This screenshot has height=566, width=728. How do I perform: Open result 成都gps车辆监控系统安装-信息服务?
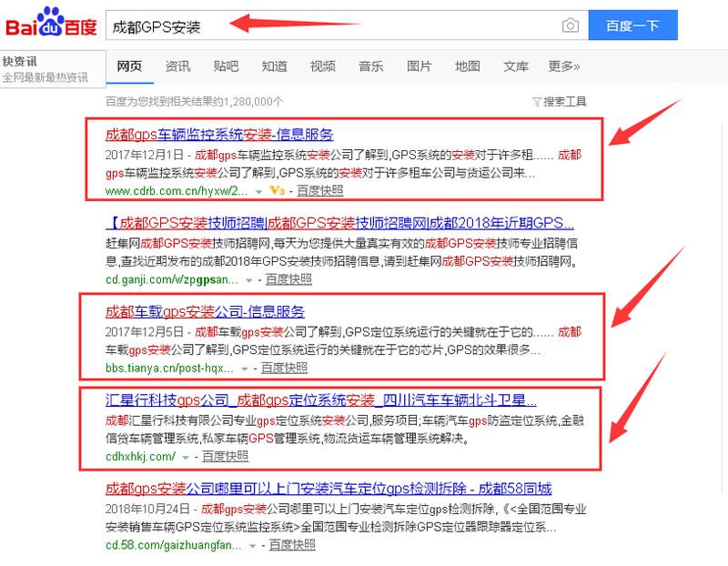tap(219, 135)
